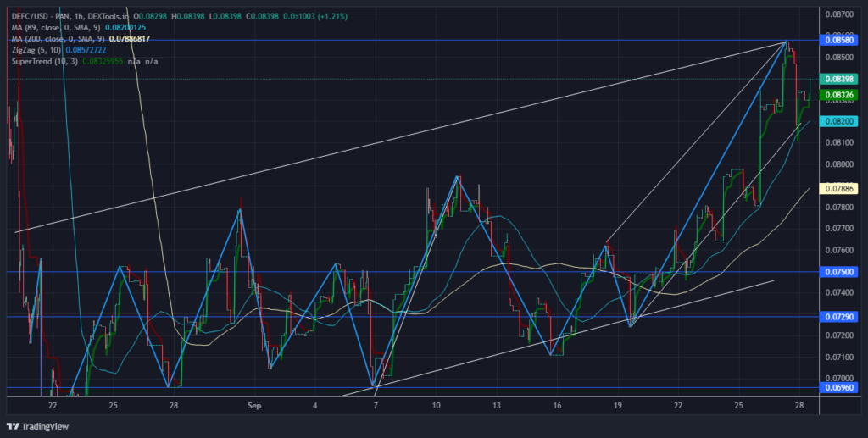Click the 0.08700 price axis tick
868x438 pixels.
coord(838,14)
